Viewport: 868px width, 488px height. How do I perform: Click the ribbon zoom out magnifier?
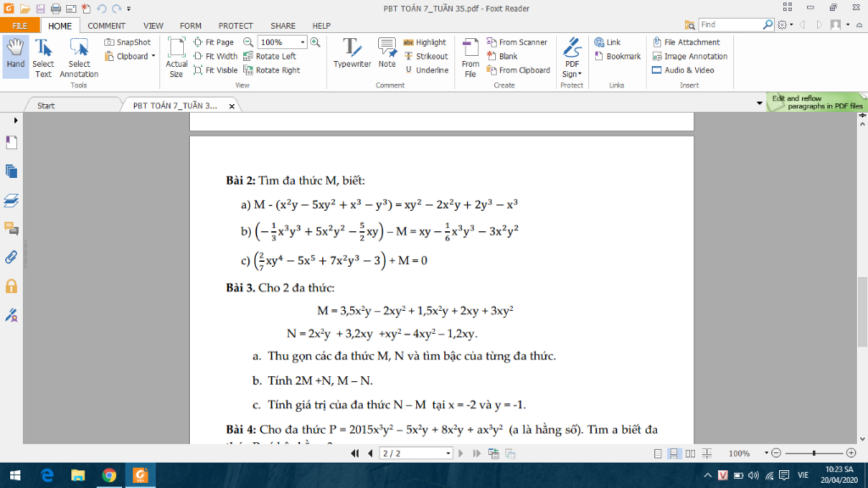point(248,42)
